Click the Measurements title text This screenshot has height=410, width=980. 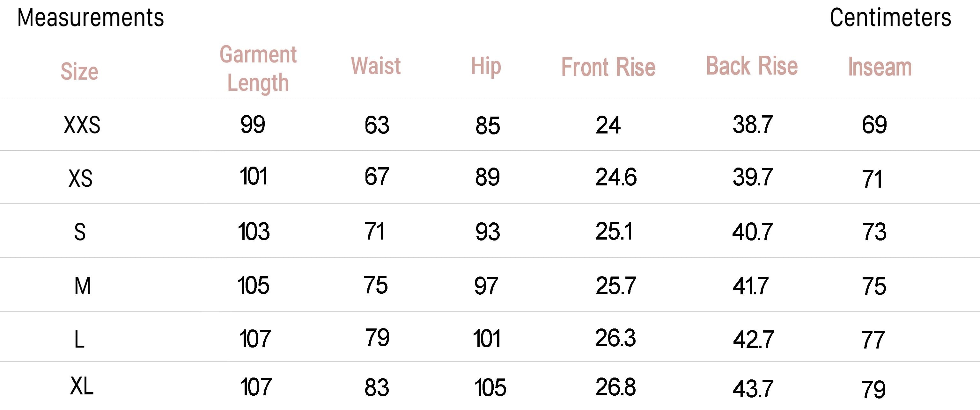91,18
